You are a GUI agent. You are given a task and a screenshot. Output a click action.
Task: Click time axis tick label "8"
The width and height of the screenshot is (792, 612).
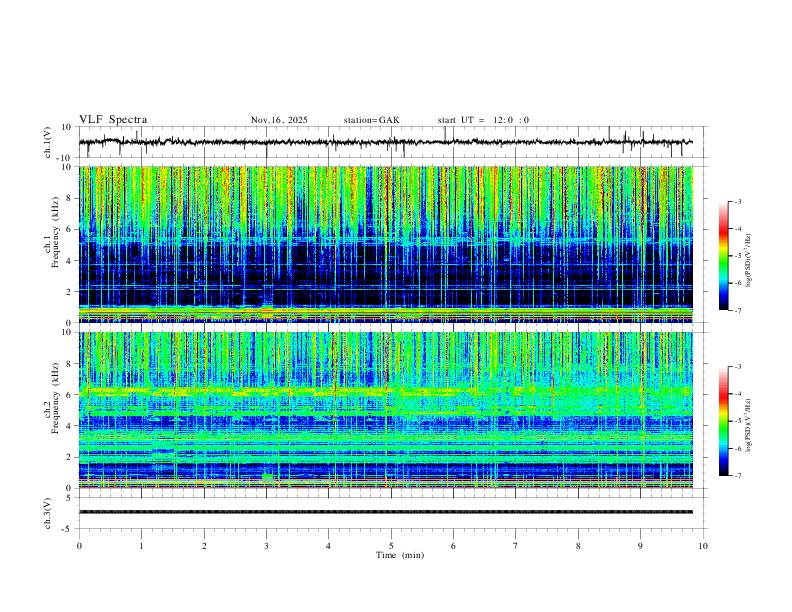(x=578, y=546)
